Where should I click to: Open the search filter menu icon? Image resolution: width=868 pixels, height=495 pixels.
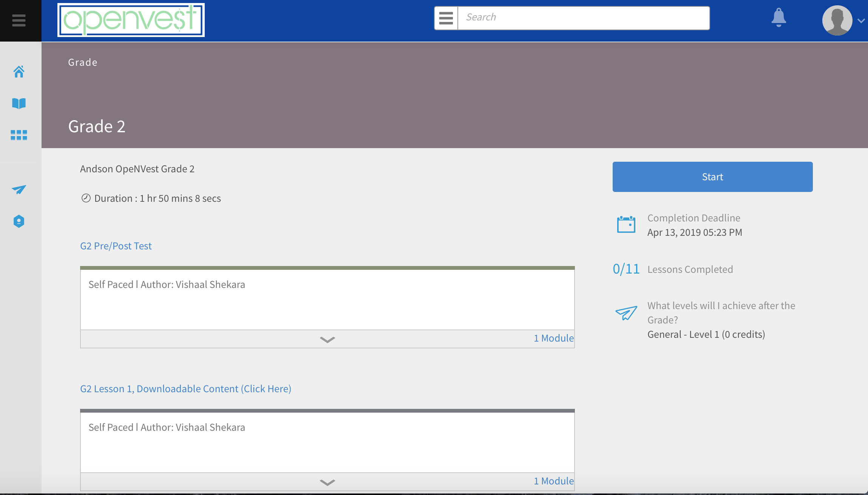[x=446, y=18]
